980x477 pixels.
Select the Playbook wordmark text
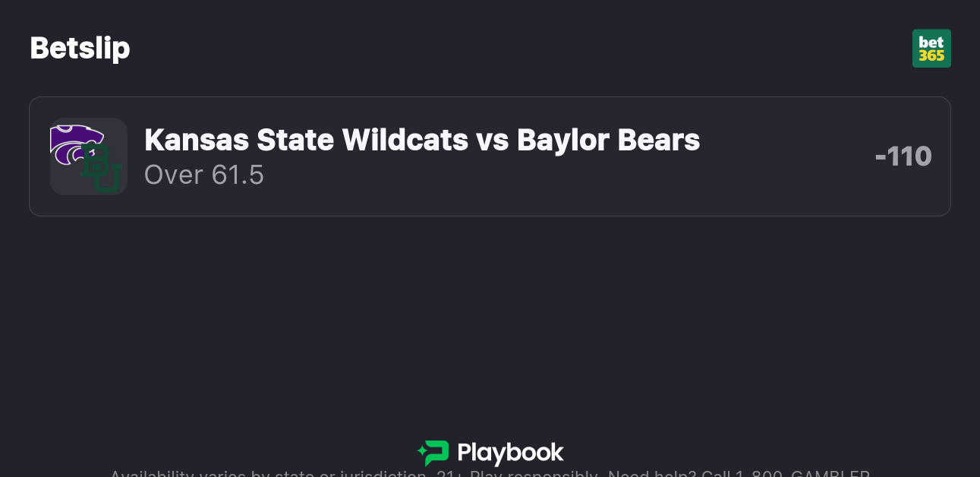point(510,453)
